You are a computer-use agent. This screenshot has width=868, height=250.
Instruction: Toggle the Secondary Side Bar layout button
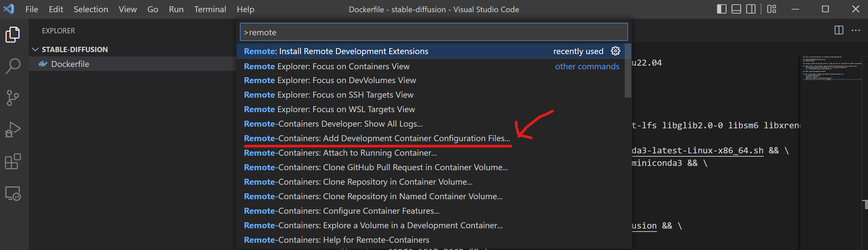click(x=751, y=9)
